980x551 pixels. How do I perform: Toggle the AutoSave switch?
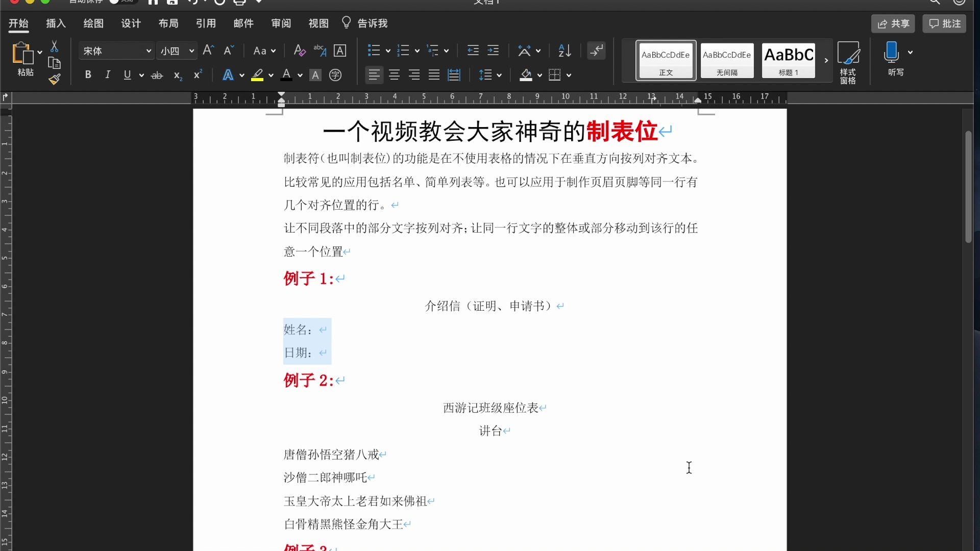[122, 2]
